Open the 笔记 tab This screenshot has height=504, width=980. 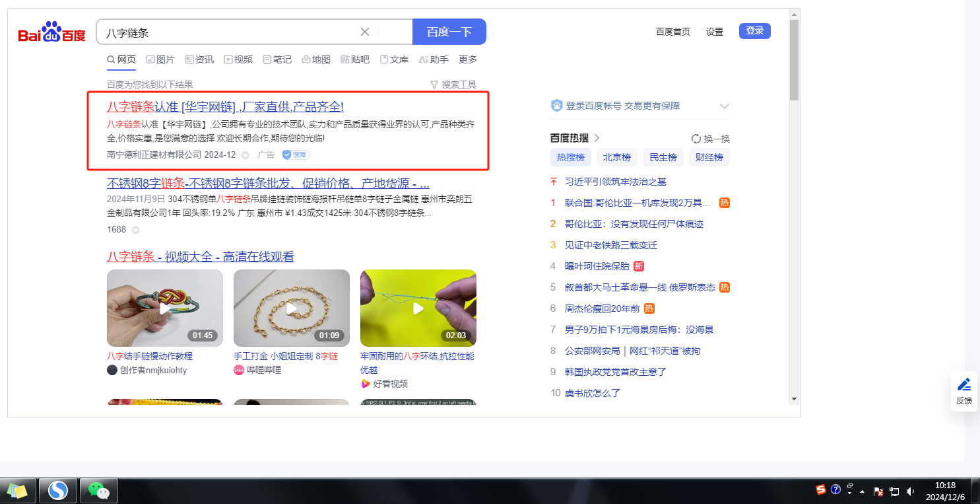click(x=277, y=59)
